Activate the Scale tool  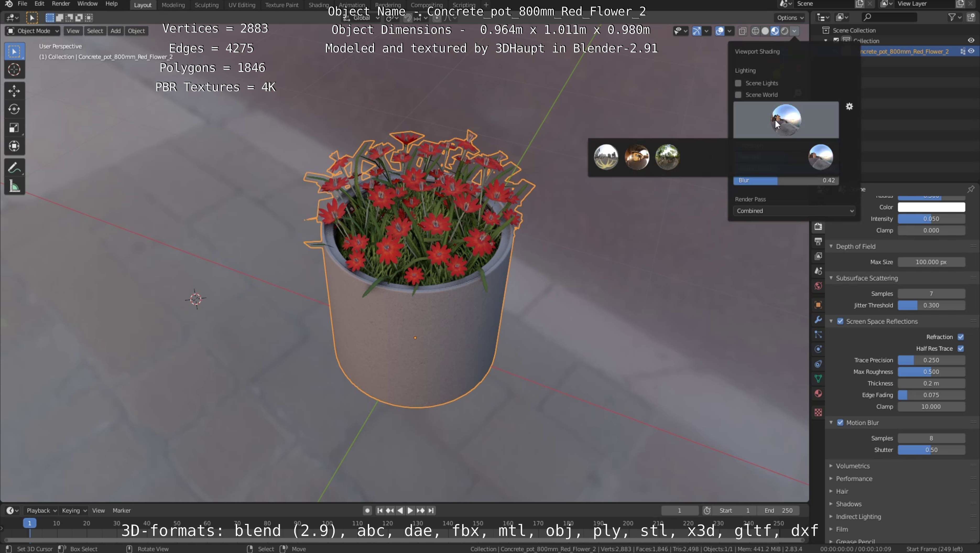pos(14,127)
